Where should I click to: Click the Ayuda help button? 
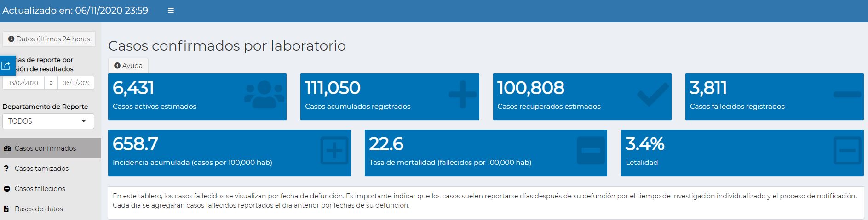(128, 66)
